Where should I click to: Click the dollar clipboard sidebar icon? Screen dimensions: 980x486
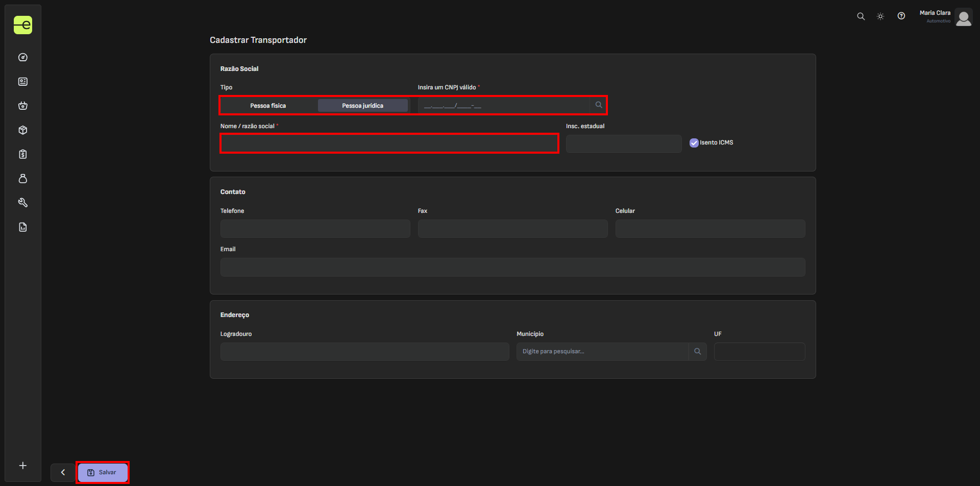click(x=23, y=154)
